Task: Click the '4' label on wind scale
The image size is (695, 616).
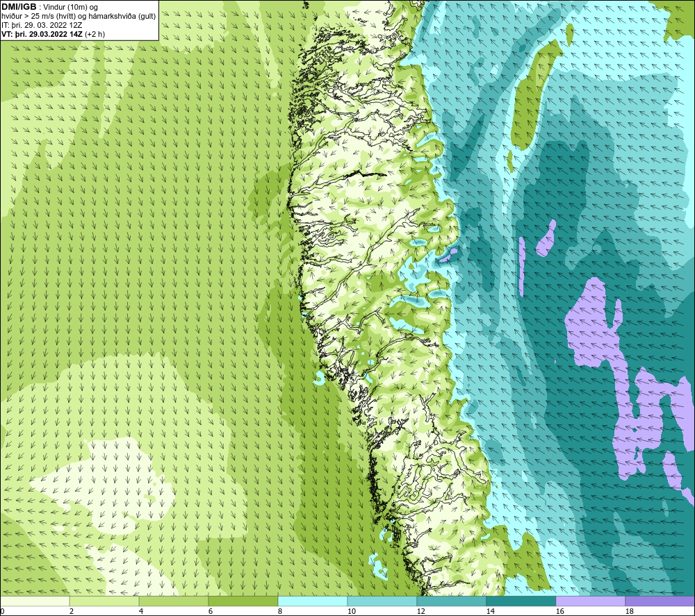Action: point(141,612)
